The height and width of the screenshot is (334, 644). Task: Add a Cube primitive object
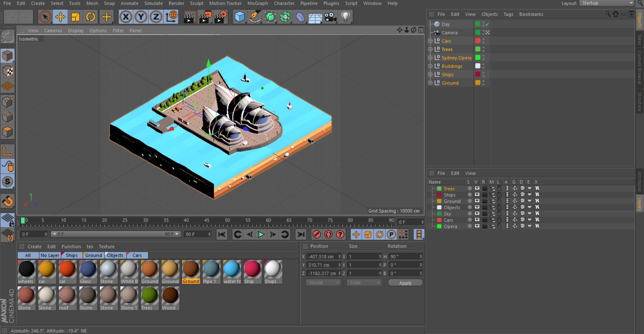pos(240,17)
